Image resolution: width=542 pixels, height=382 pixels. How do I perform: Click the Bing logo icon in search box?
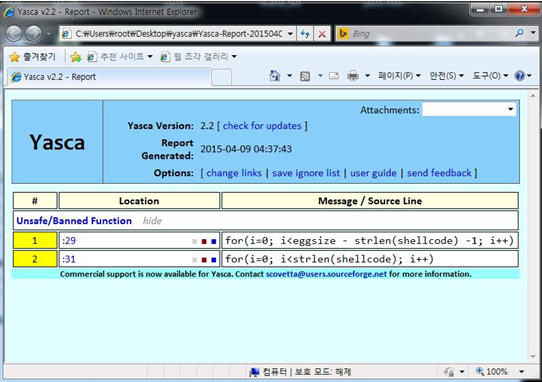coord(343,34)
